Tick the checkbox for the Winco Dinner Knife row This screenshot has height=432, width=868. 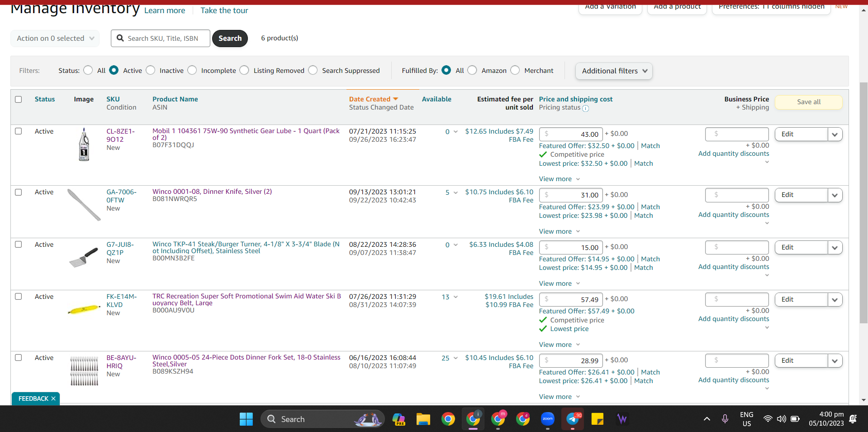[19, 192]
